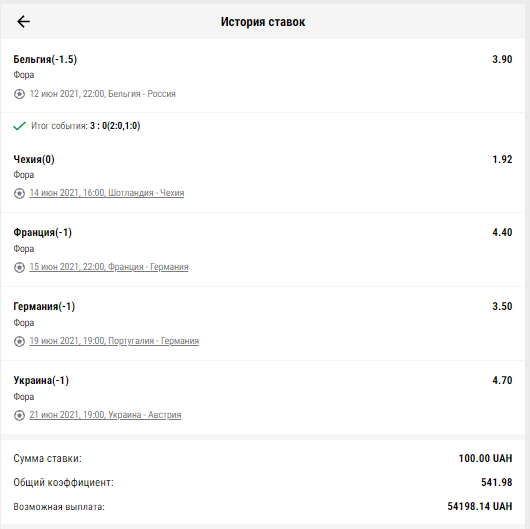Select the Украина(-1) bet title

point(41,381)
